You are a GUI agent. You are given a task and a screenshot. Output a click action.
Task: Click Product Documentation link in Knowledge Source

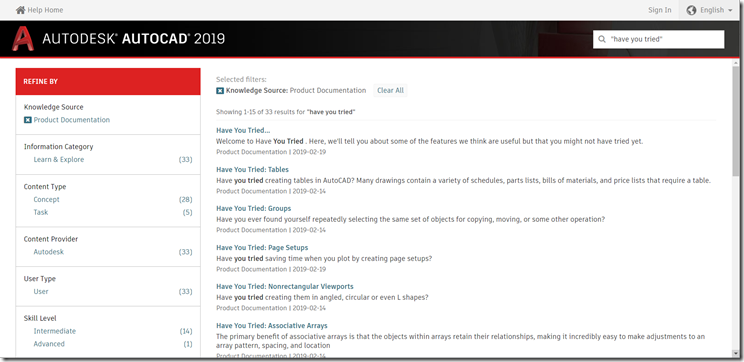click(72, 120)
